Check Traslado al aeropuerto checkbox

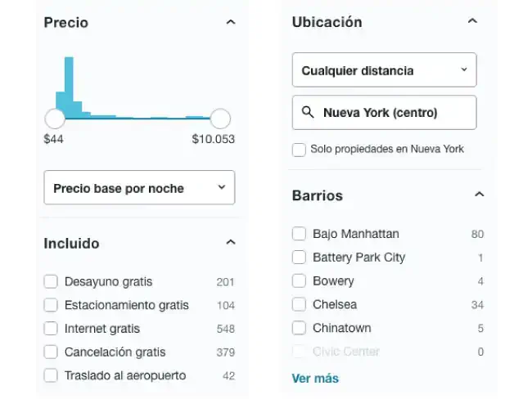click(x=51, y=375)
